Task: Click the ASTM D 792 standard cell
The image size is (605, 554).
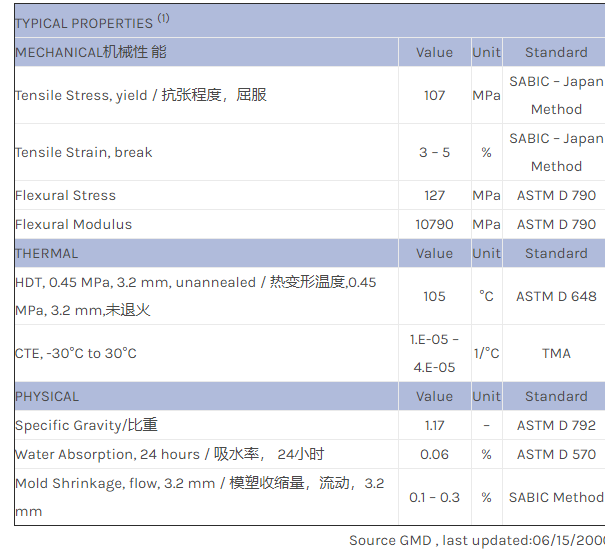Action: click(556, 425)
